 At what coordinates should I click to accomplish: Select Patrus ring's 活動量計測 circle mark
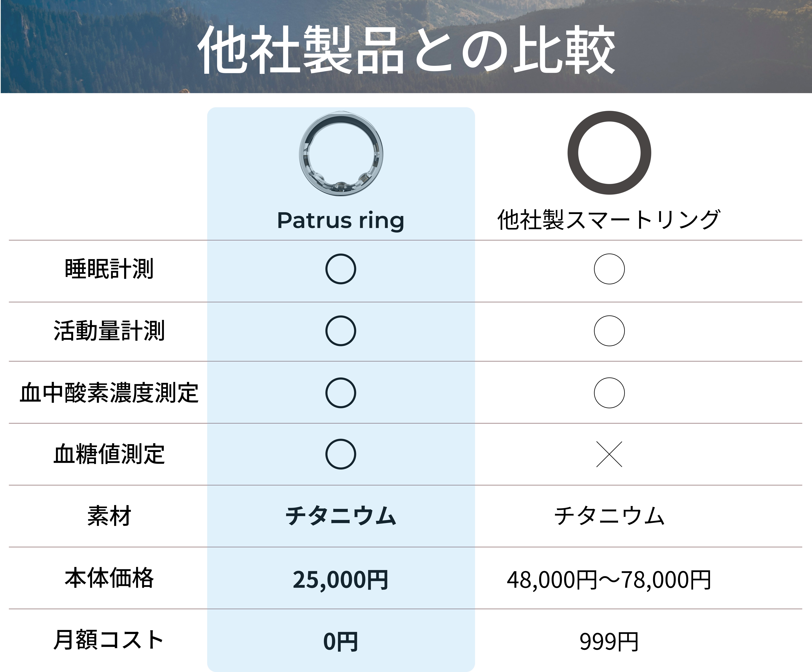(341, 331)
